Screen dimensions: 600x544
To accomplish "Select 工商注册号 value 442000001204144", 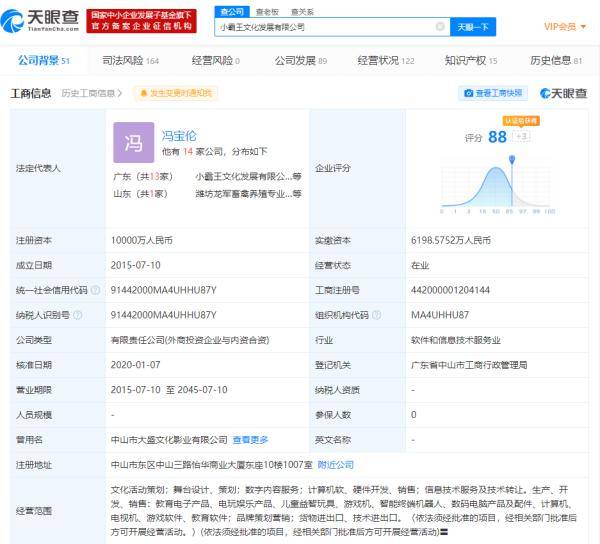I will click(x=450, y=290).
